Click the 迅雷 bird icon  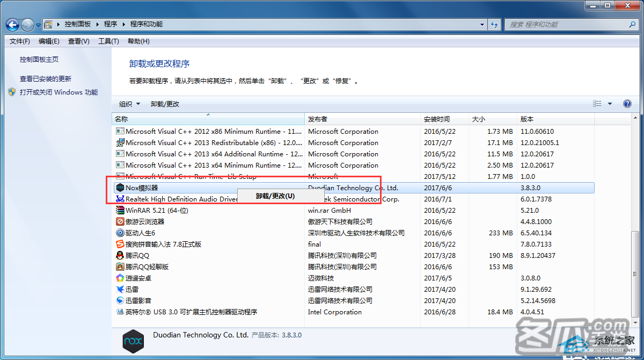pos(120,290)
